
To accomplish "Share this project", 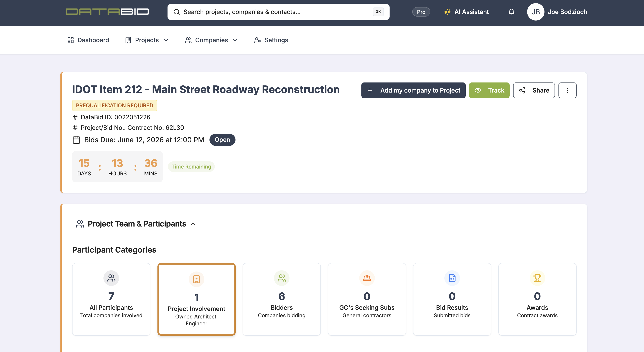I will pos(534,90).
